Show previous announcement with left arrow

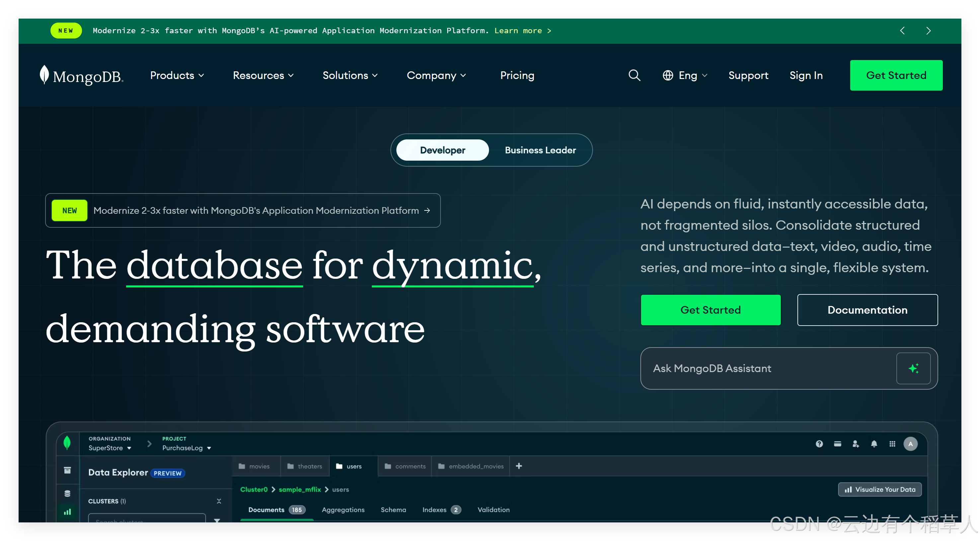(902, 31)
